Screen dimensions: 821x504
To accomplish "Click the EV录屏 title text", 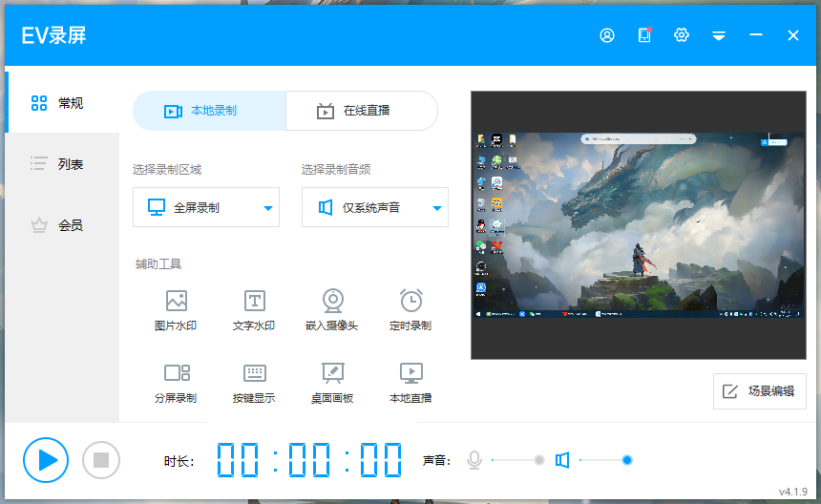I will click(x=53, y=35).
